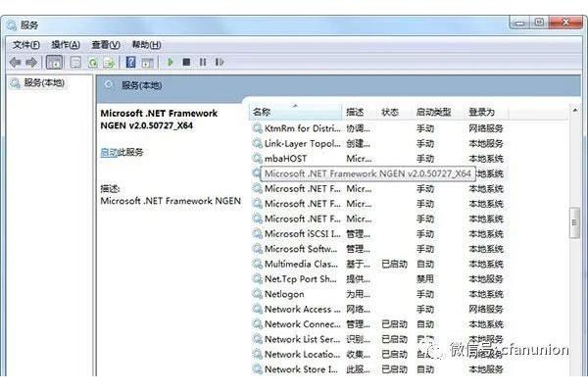The width and height of the screenshot is (588, 392).
Task: Click the Pause Service icon
Action: tap(203, 62)
